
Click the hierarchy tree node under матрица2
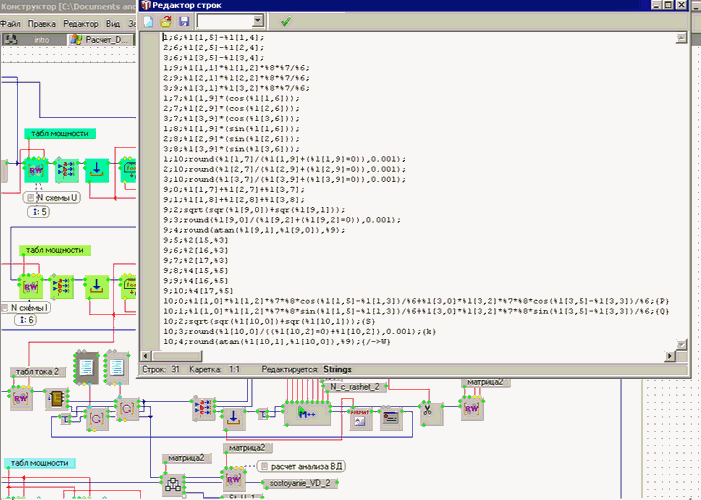(174, 484)
